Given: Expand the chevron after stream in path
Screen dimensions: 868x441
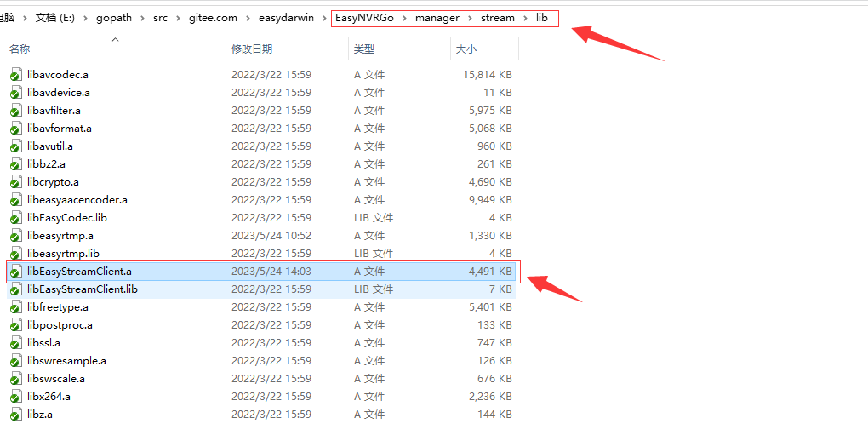Looking at the screenshot, I should pos(525,18).
